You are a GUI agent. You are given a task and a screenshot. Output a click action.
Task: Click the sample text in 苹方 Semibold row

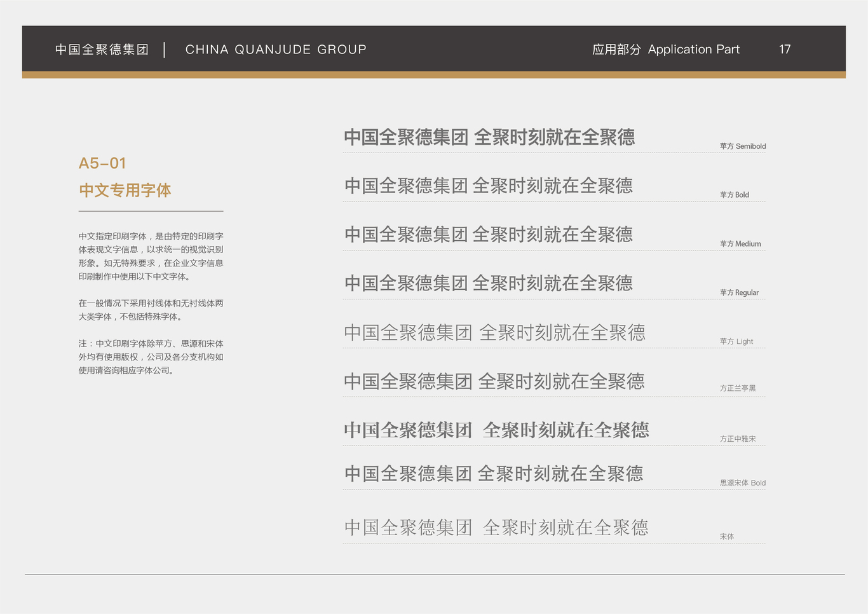pyautogui.click(x=489, y=137)
